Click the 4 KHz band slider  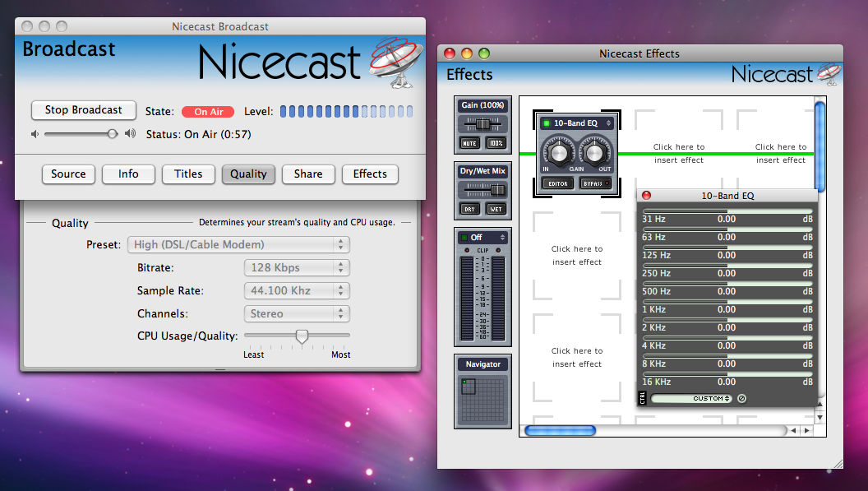click(x=727, y=338)
